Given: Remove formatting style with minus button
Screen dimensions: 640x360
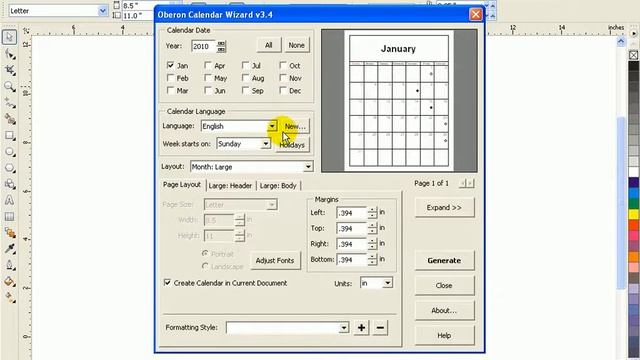Looking at the screenshot, I should pyautogui.click(x=380, y=327).
